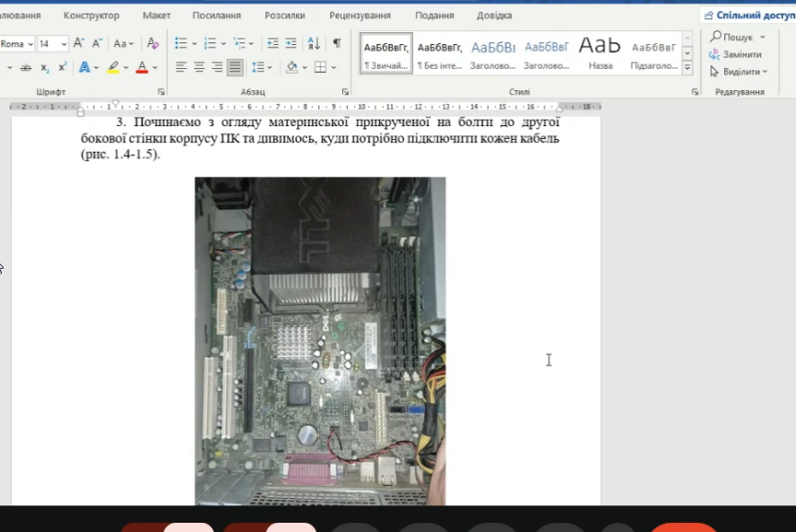This screenshot has height=532, width=796.
Task: Clear all formatting with the eraser icon
Action: 152,43
